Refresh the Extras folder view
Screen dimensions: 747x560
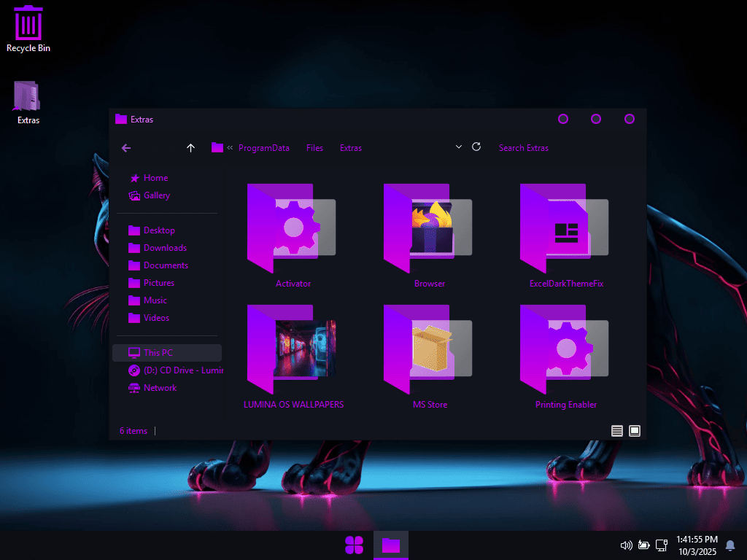click(476, 147)
